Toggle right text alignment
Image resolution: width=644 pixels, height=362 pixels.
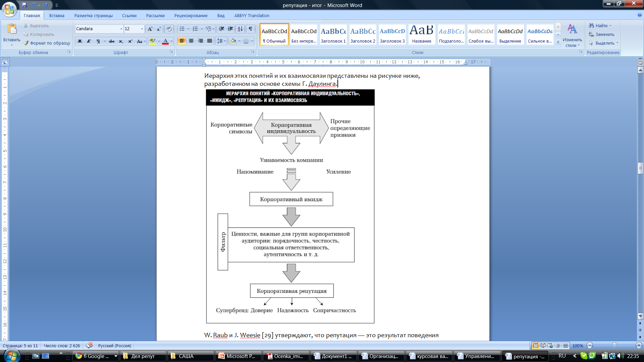point(200,41)
